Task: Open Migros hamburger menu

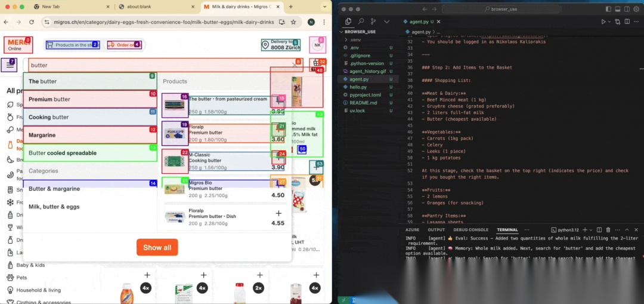Action: (x=10, y=65)
